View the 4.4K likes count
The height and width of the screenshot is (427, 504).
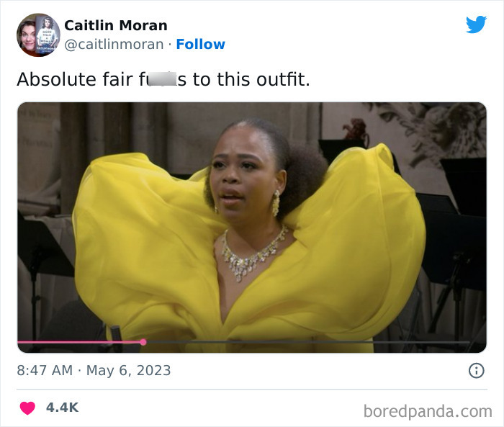point(62,408)
